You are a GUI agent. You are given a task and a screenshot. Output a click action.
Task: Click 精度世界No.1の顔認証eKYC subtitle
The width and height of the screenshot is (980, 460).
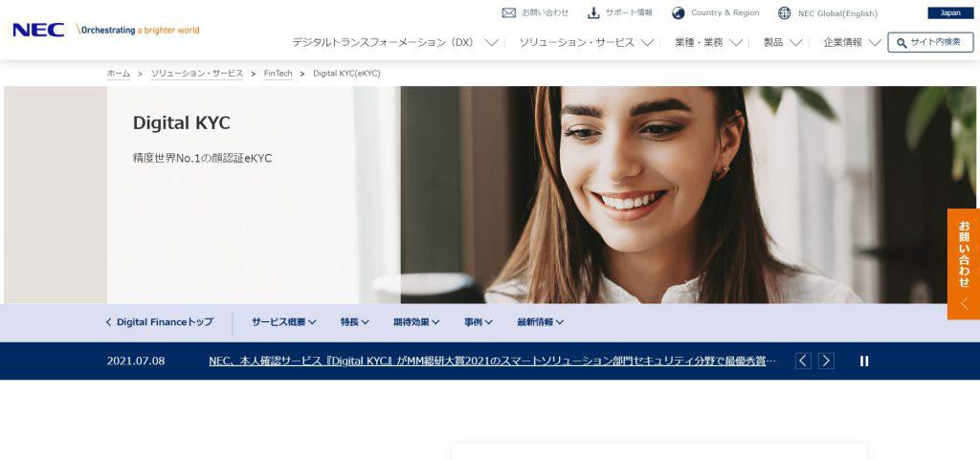click(x=203, y=159)
